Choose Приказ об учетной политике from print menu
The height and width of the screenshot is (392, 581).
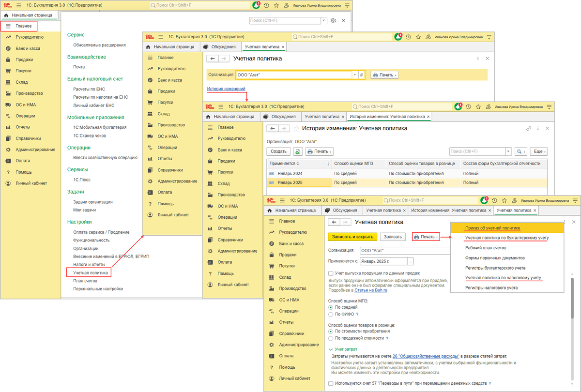(507, 228)
